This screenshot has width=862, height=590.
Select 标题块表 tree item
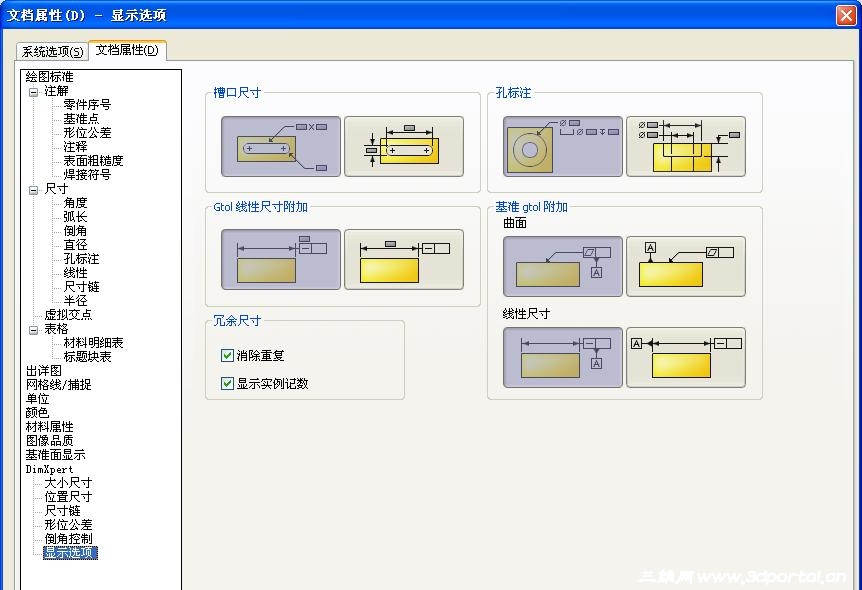coord(87,357)
